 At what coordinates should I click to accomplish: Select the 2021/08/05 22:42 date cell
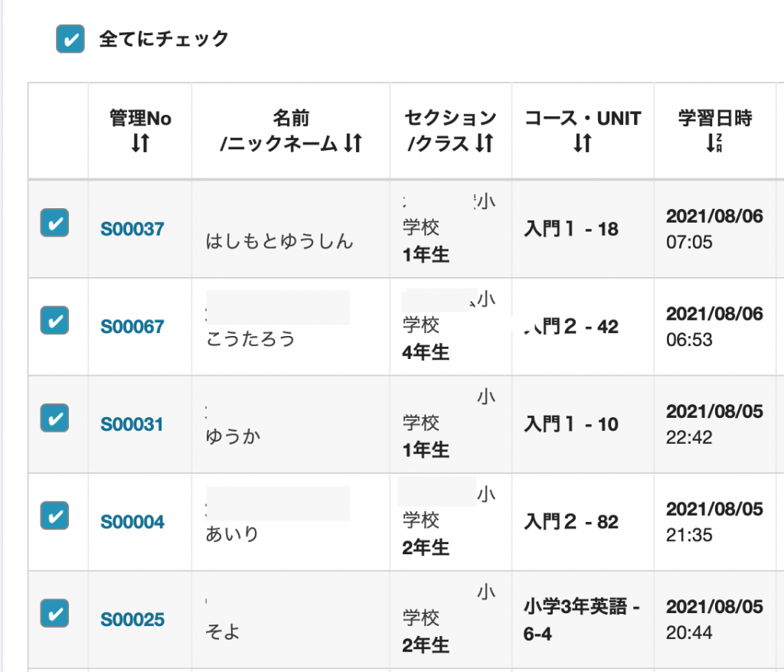tap(715, 424)
